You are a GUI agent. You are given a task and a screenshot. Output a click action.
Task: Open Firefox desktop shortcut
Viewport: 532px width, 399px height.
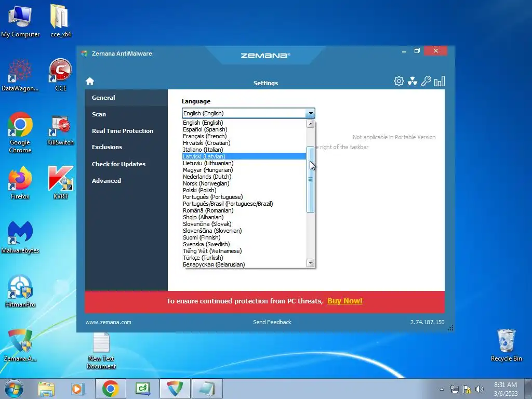(x=20, y=183)
